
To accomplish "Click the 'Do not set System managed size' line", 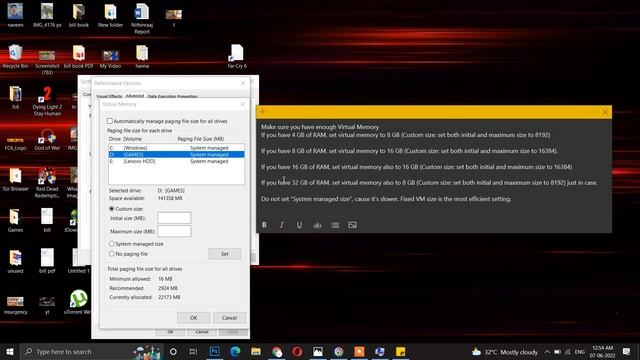I will point(386,199).
